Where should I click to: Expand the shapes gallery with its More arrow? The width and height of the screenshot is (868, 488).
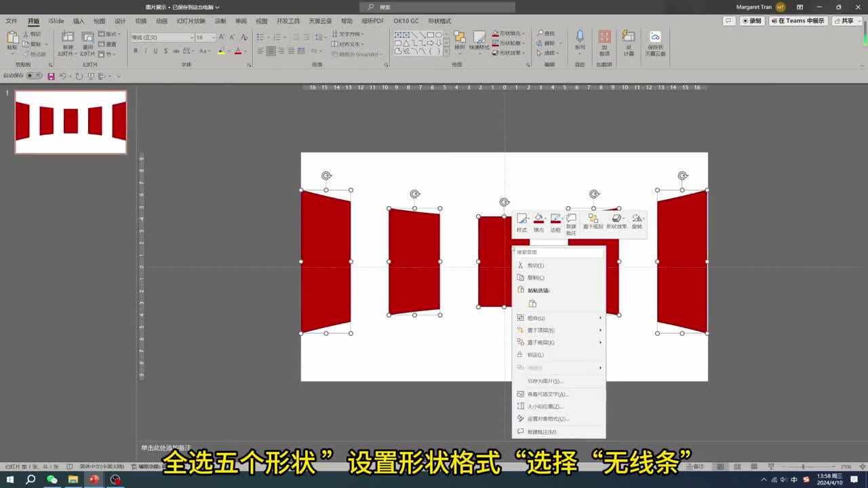point(446,52)
